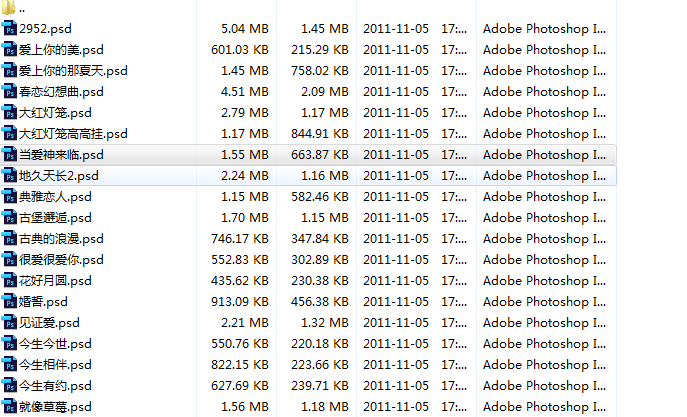
Task: Select the icon of 古堡邂逅.psd
Action: (10, 218)
